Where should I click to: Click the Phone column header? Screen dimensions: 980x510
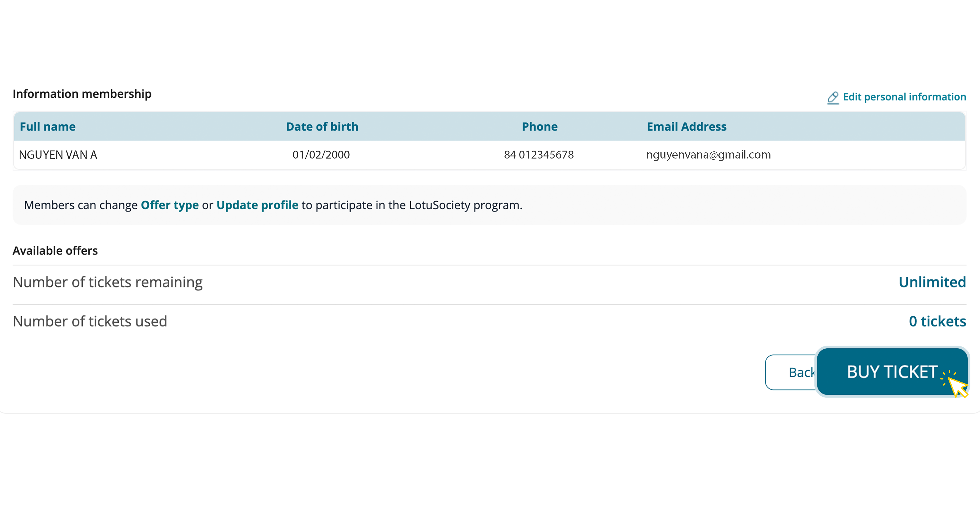(x=539, y=127)
